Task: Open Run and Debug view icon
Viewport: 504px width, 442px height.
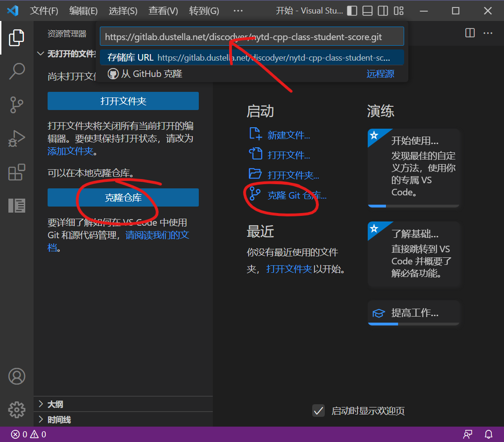Action: [x=16, y=138]
